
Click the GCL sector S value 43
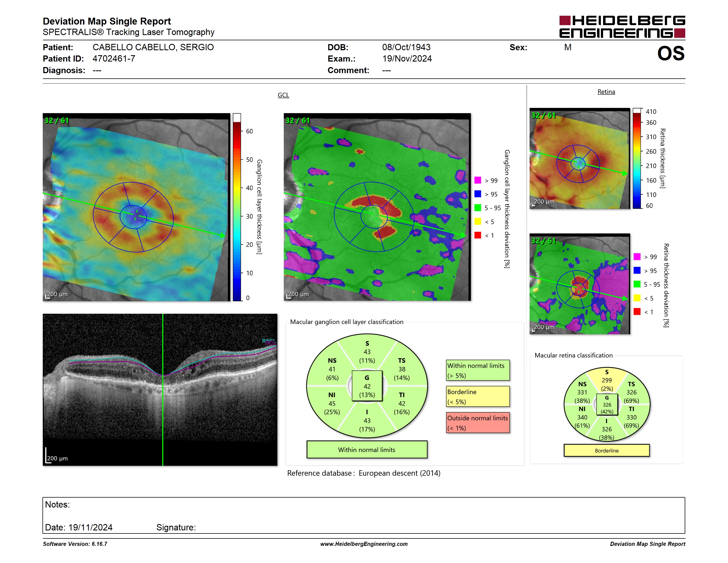[367, 352]
